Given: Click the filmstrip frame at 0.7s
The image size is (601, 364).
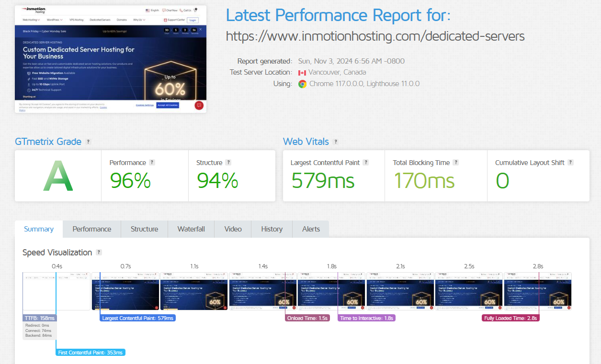Looking at the screenshot, I should [125, 291].
